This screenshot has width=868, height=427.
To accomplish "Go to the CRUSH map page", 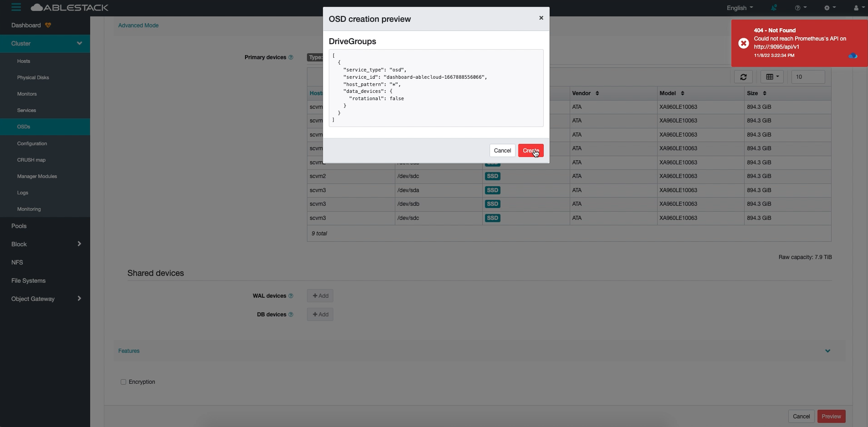I will point(31,160).
